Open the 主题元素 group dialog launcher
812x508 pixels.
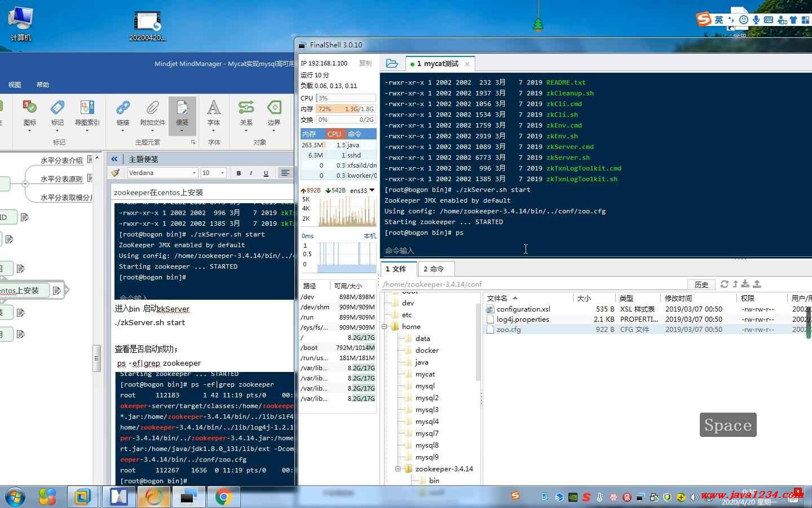point(193,142)
